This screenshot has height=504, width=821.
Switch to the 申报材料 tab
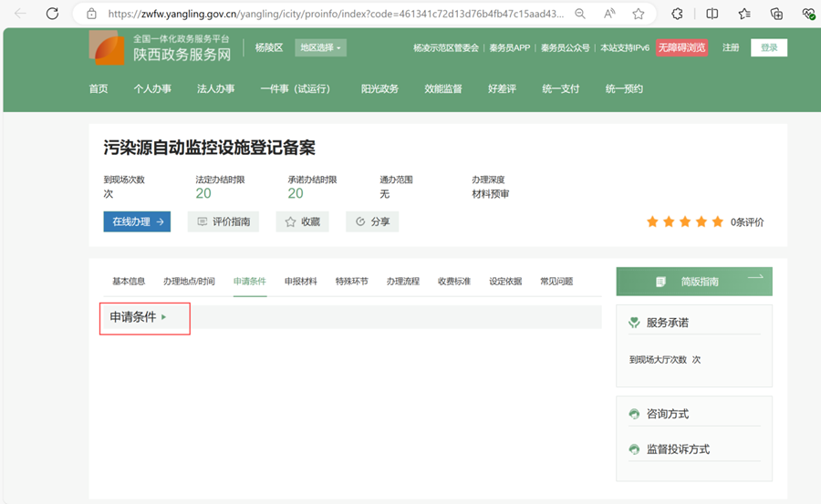[300, 281]
